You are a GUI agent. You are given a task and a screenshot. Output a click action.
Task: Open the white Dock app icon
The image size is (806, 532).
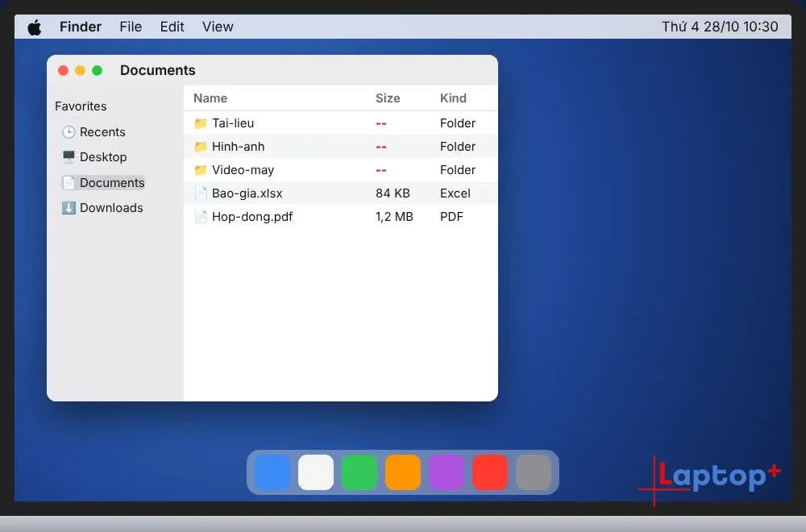point(316,472)
